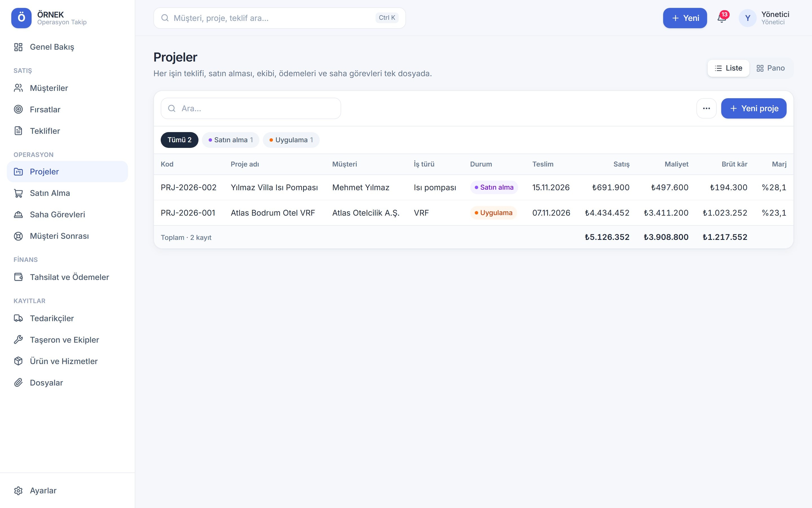Click the Ürün ve Hizmetler box icon

click(18, 361)
